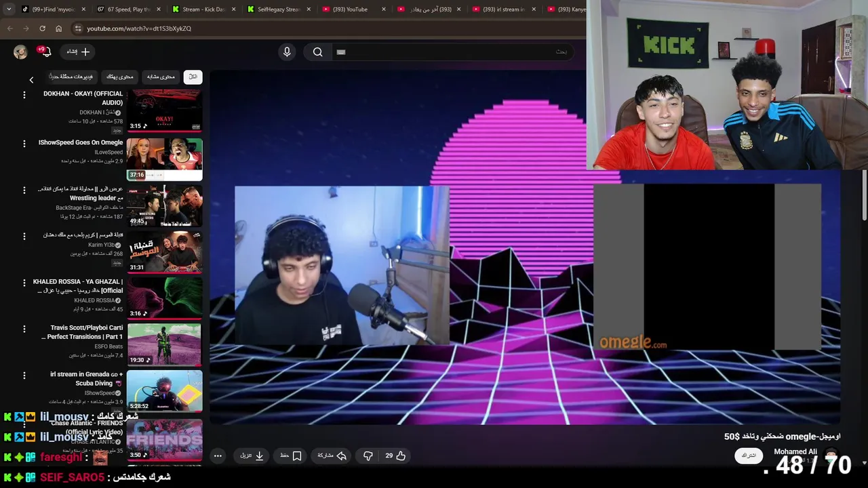The image size is (868, 488).
Task: Click the page vertical scrollbar
Action: (x=864, y=195)
